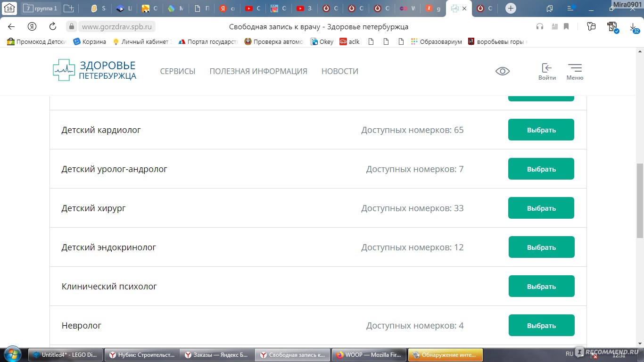Image resolution: width=644 pixels, height=362 pixels.
Task: Switch to Untitled4 LEGO Di... taskbar window
Action: (66, 355)
